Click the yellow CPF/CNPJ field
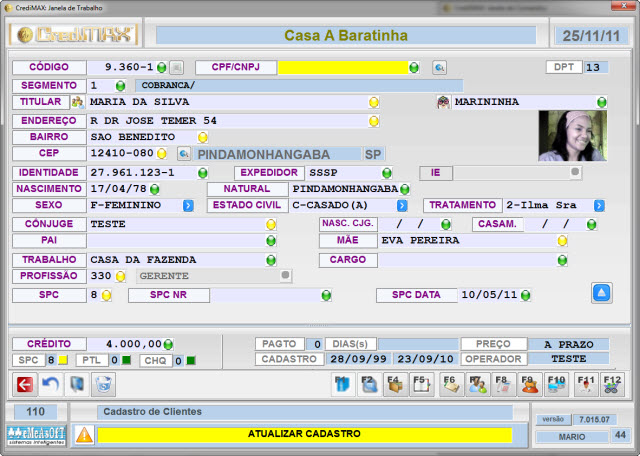 341,67
